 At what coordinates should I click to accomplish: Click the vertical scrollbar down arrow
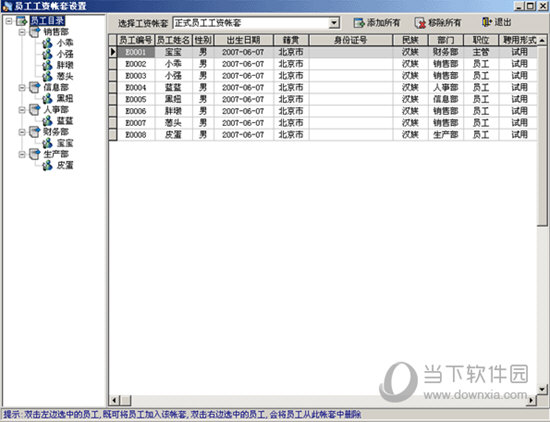[x=542, y=389]
